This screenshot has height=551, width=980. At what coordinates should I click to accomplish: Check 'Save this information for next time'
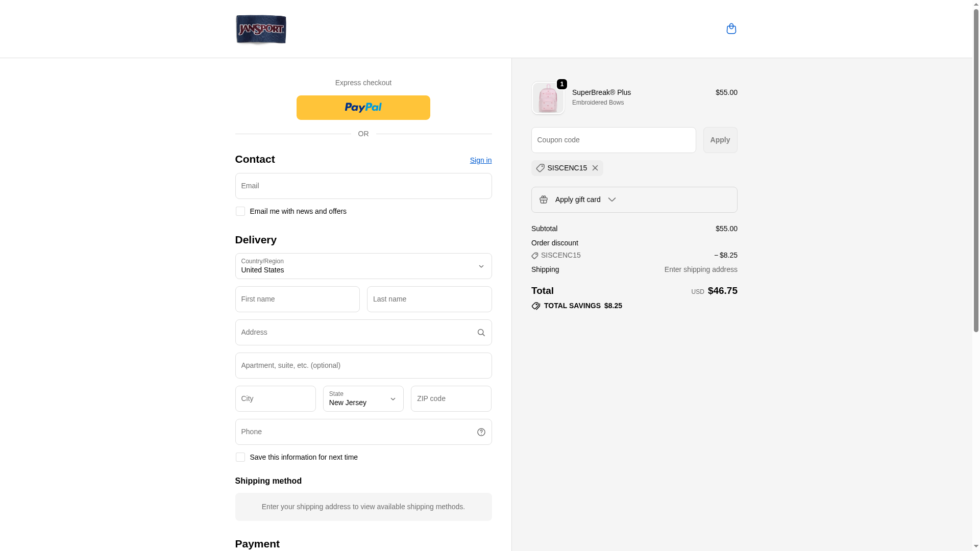tap(240, 457)
